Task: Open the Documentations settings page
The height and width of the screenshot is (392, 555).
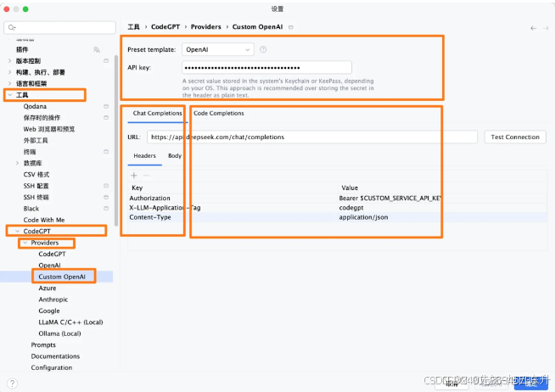Action: (55, 356)
